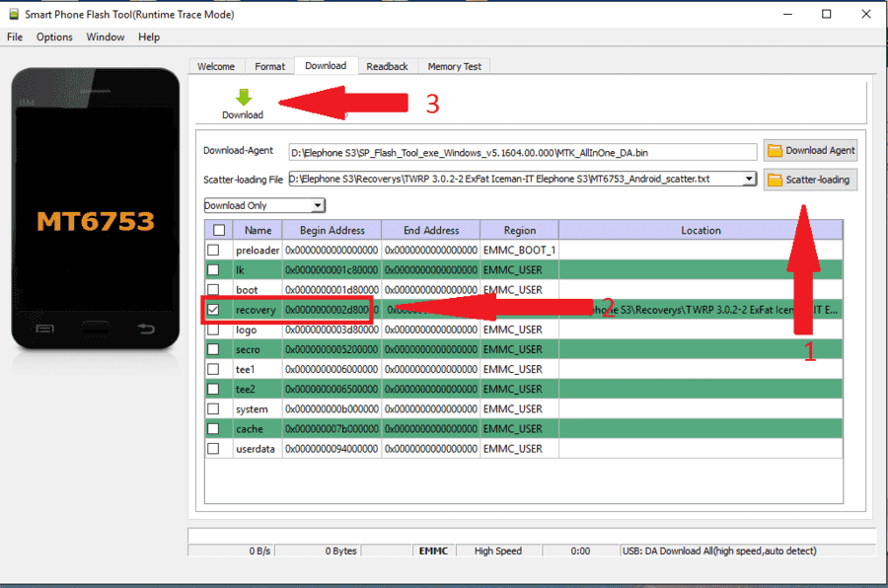
Task: Enable the secro partition checkbox
Action: (x=213, y=349)
